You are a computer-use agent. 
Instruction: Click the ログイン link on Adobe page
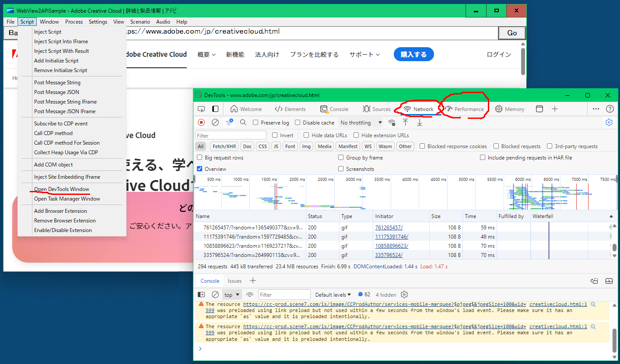pyautogui.click(x=499, y=55)
